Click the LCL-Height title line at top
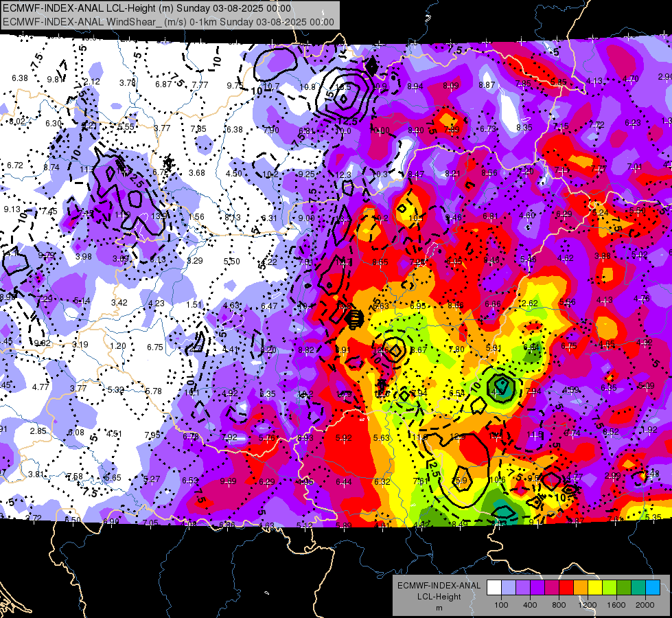 (x=147, y=8)
